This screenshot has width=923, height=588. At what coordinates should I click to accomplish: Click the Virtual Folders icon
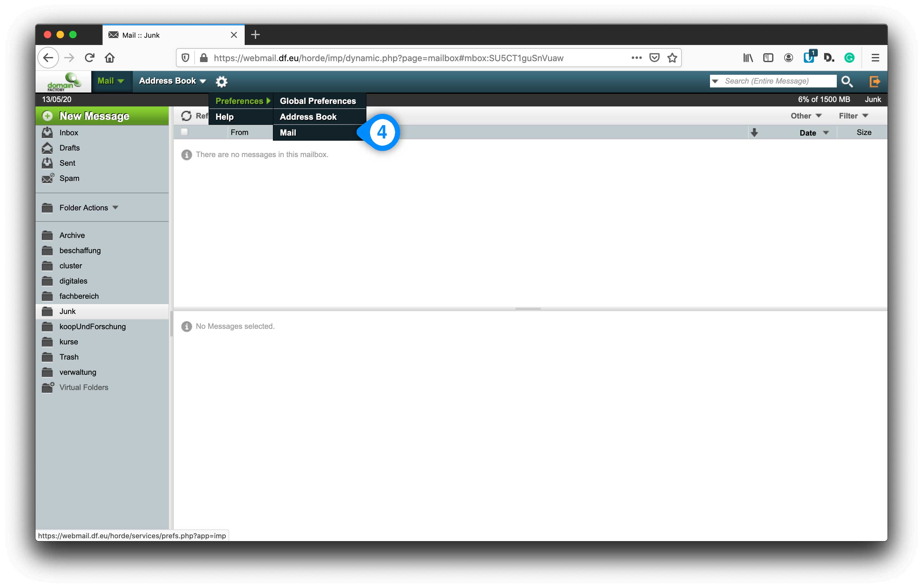point(48,387)
